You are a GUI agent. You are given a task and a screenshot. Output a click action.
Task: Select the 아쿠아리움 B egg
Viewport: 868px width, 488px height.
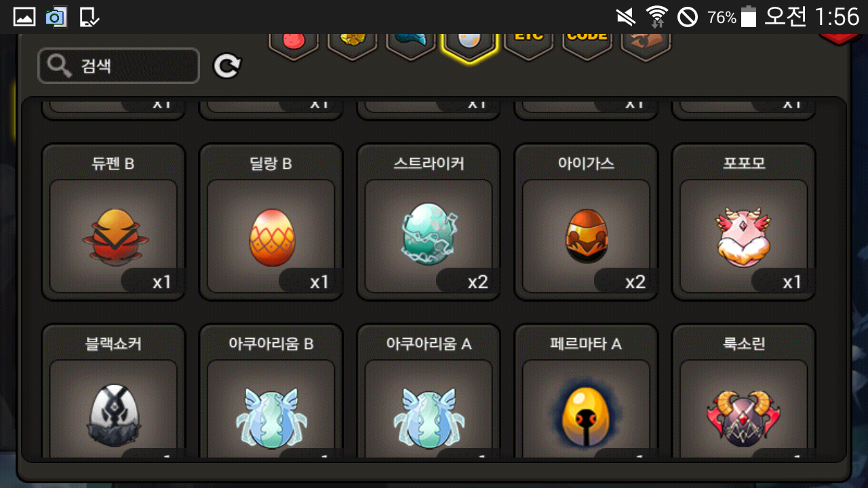tap(271, 391)
